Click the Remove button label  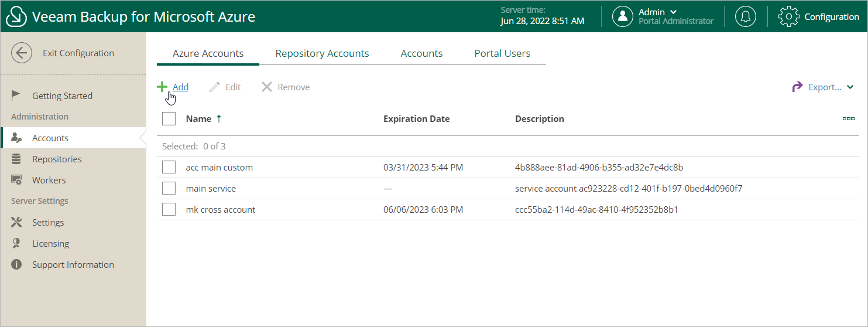click(x=293, y=87)
